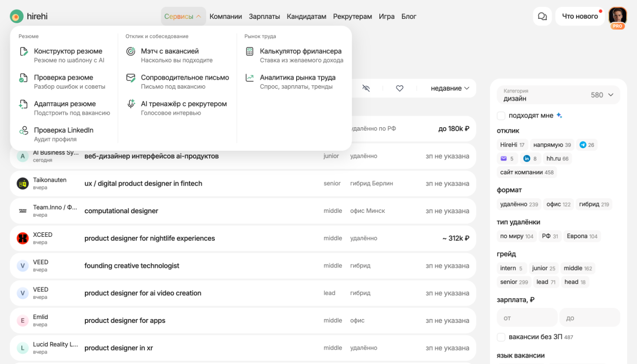Enable подходят мне checkbox
The height and width of the screenshot is (364, 637).
(501, 116)
